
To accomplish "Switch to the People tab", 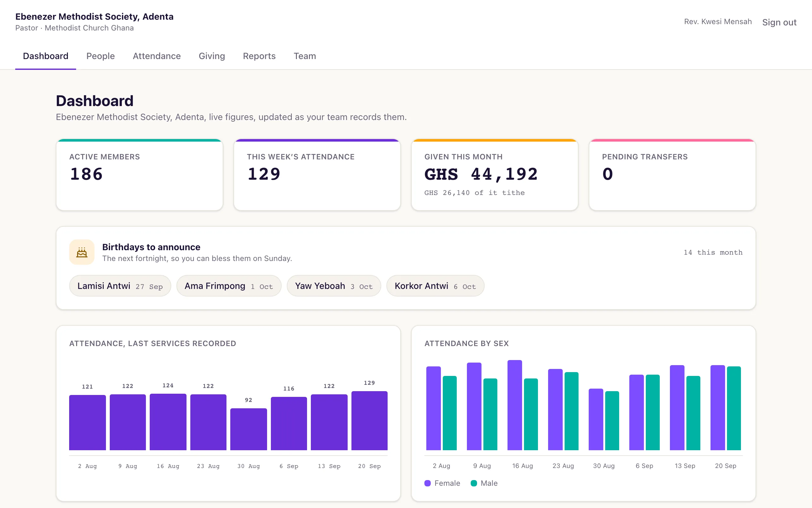I will (100, 56).
